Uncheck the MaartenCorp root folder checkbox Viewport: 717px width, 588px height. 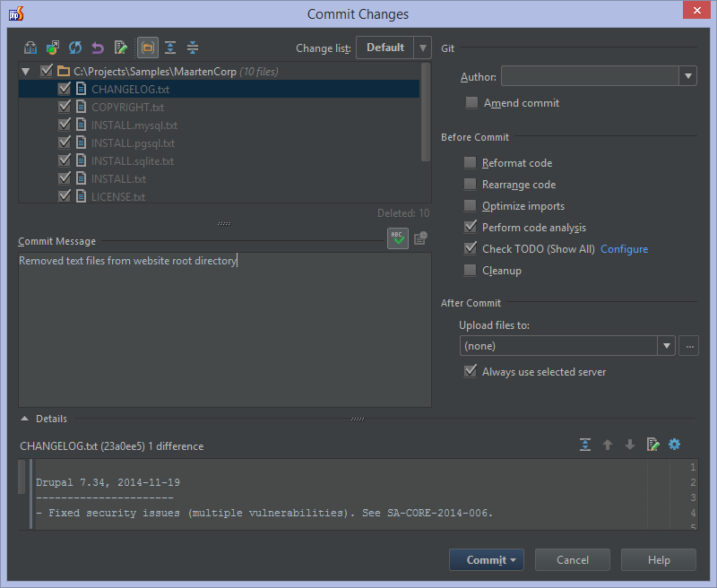pyautogui.click(x=47, y=71)
